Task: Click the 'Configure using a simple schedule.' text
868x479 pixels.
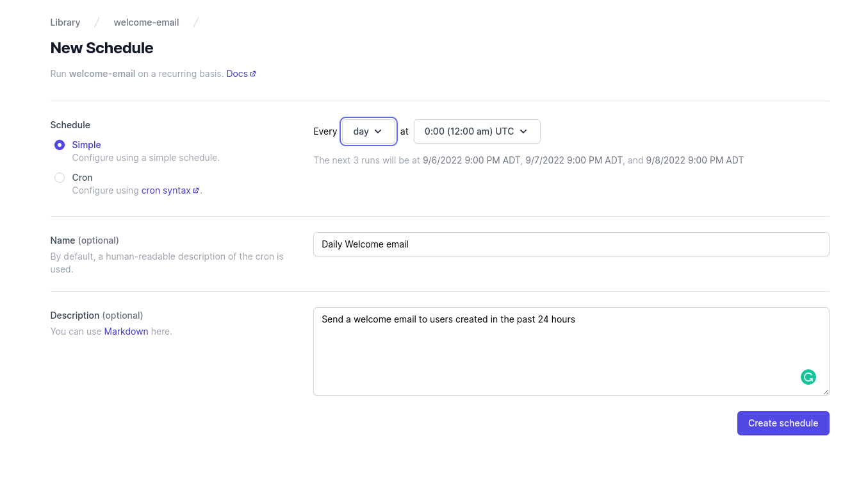Action: (x=146, y=158)
